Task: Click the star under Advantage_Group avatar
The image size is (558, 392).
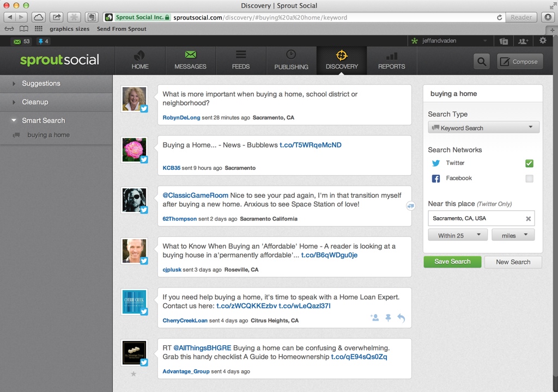Action: click(x=134, y=374)
